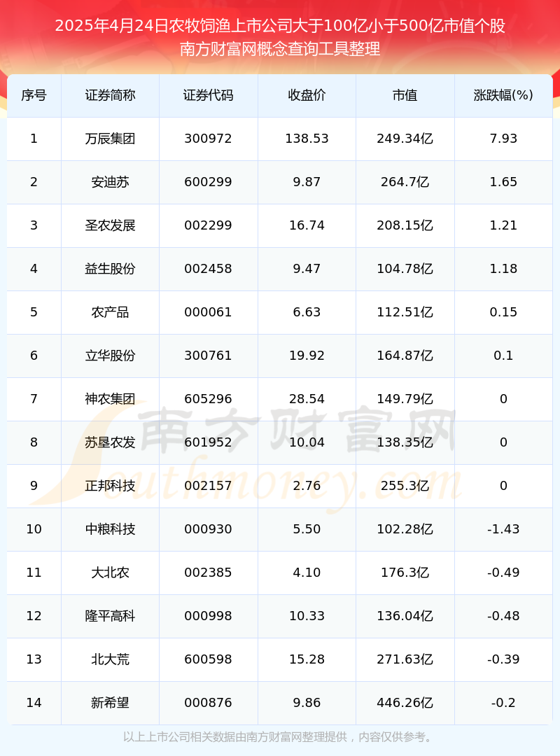560x756 pixels.
Task: Click market value 164.87亿
Action: pyautogui.click(x=405, y=356)
